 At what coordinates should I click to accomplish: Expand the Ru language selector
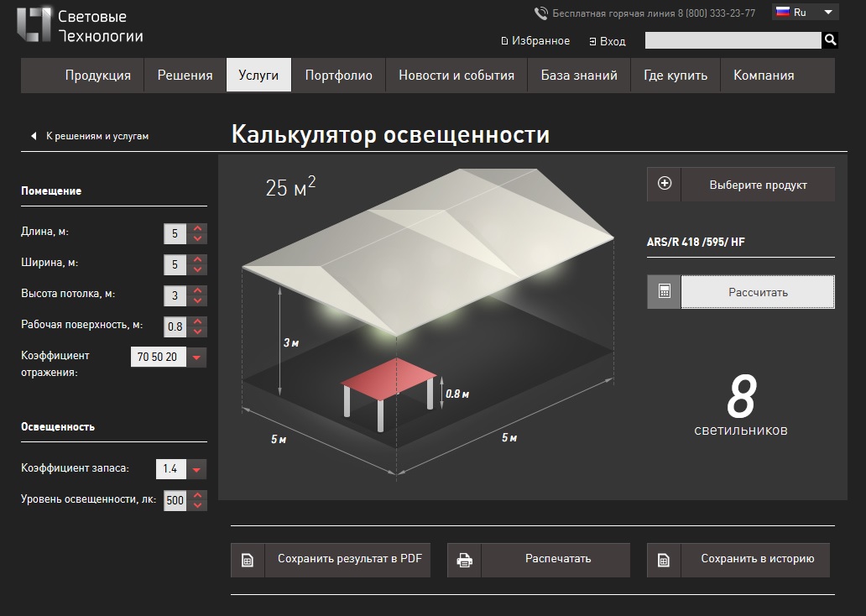(806, 12)
